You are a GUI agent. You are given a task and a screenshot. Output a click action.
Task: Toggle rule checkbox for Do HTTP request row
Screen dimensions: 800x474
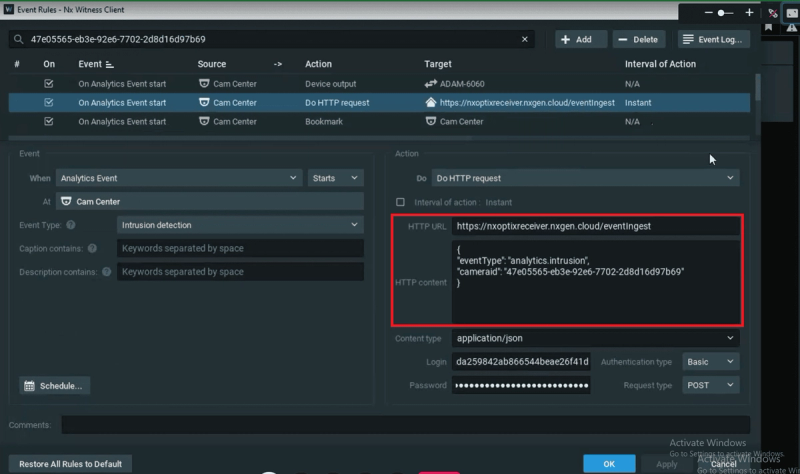click(x=48, y=102)
